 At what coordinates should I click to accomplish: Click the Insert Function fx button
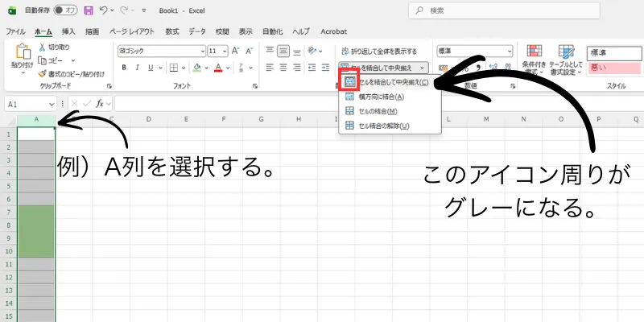pyautogui.click(x=100, y=104)
